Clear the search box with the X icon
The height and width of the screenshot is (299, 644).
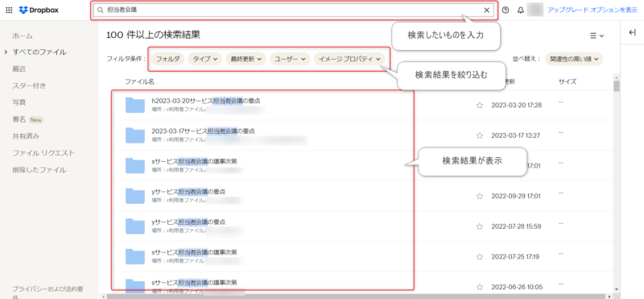click(487, 10)
